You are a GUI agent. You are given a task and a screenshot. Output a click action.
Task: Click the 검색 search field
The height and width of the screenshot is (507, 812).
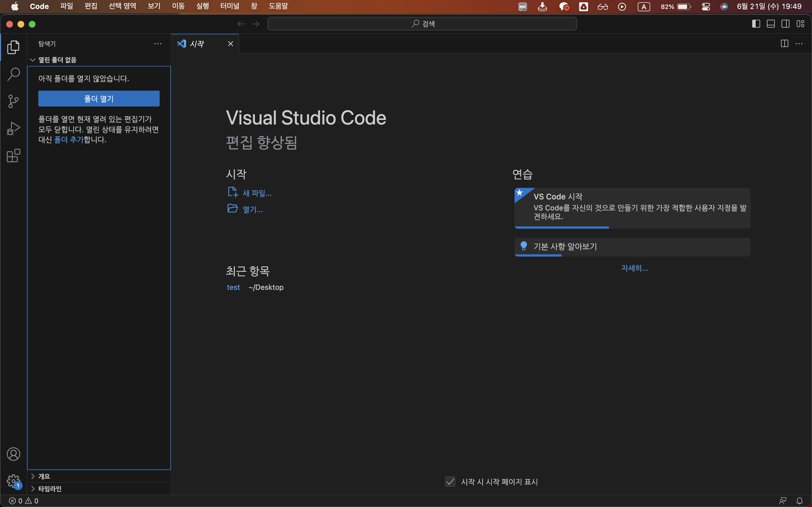[x=422, y=23]
